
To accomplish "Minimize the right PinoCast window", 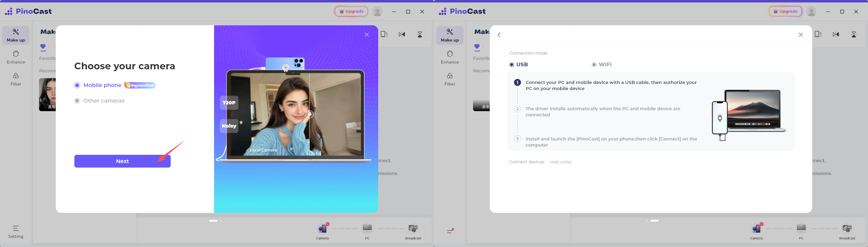I will pyautogui.click(x=828, y=12).
